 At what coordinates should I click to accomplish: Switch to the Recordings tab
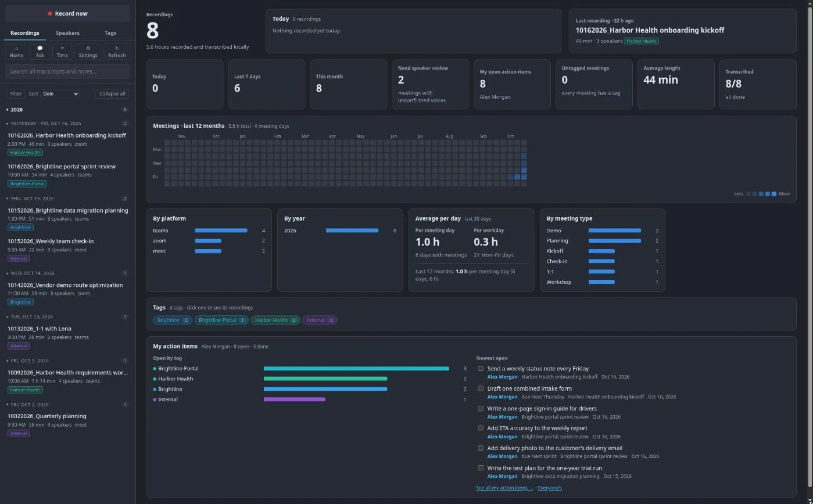[x=25, y=33]
